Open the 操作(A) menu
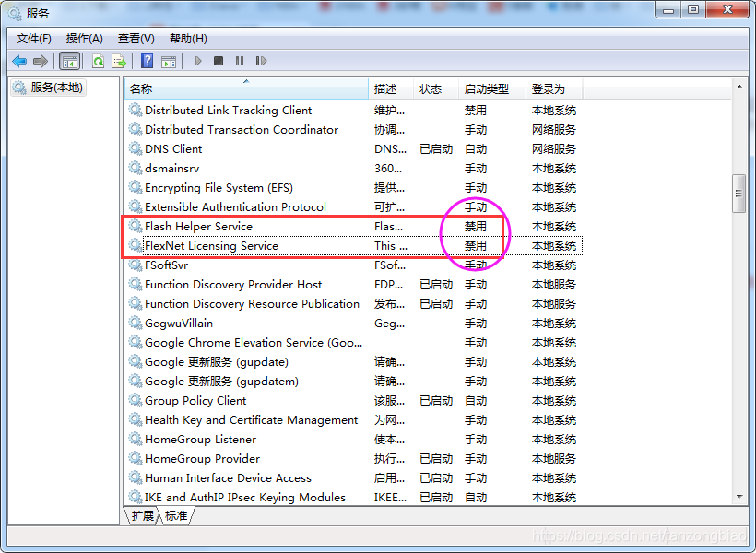 [x=85, y=39]
